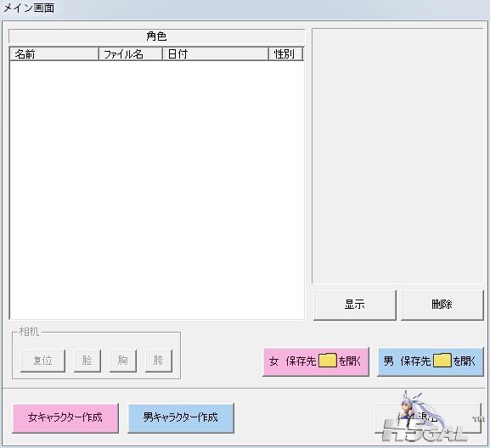Click the 胯 camera button
Screen dimensions: 490x448
tap(159, 361)
